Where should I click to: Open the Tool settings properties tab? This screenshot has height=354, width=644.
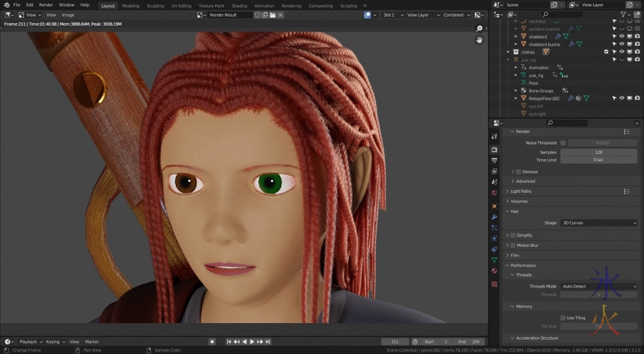tap(494, 137)
